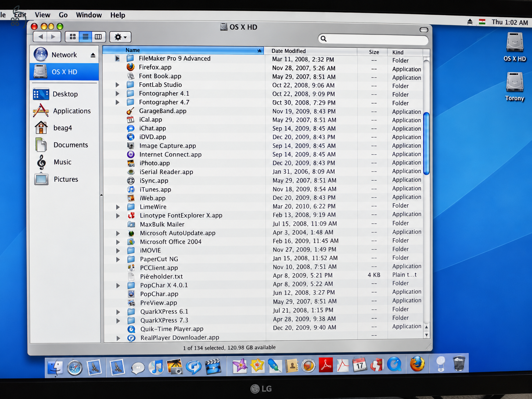Click the iPhoto.app icon in list

click(x=131, y=163)
